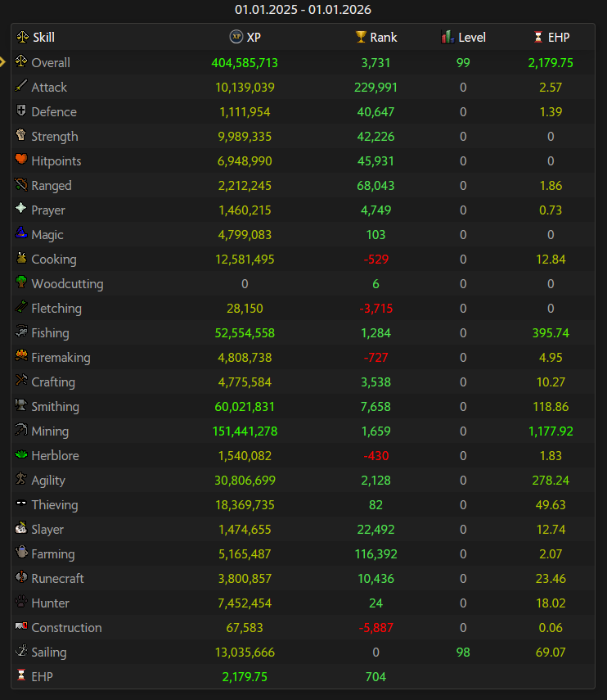The height and width of the screenshot is (700, 607).
Task: Select the Overall skill name
Action: pos(51,62)
